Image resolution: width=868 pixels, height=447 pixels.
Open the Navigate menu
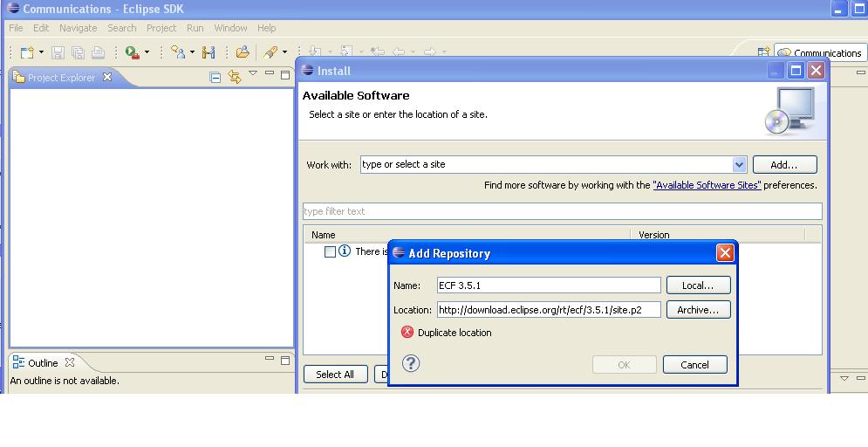click(x=78, y=28)
